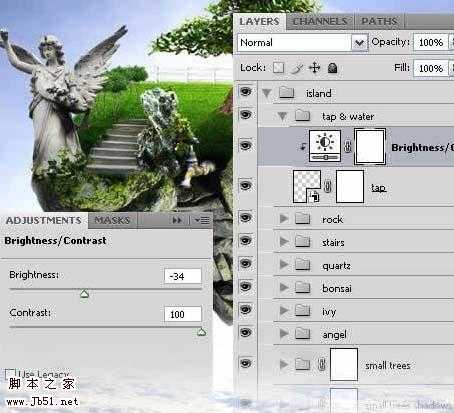Click the Fill value field
The image size is (454, 413).
[x=431, y=68]
